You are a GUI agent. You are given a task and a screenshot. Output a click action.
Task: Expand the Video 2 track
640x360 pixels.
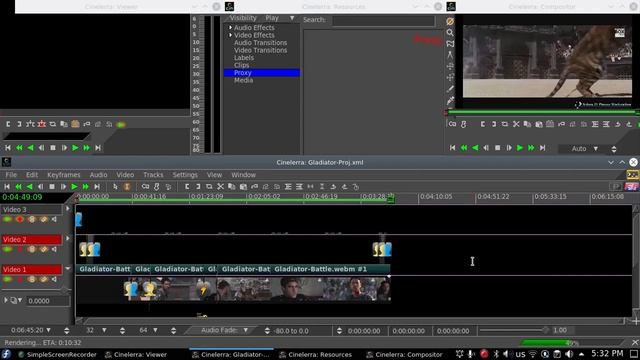[68, 239]
